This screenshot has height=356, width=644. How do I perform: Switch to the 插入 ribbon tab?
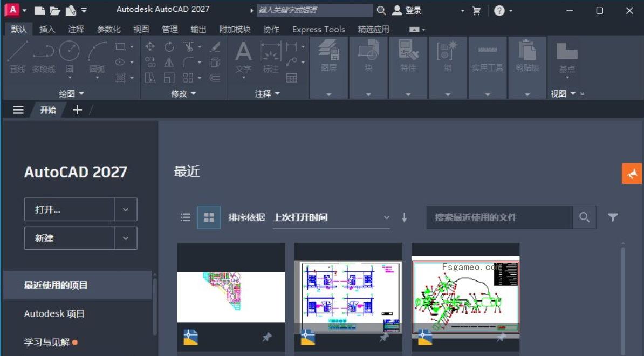46,29
